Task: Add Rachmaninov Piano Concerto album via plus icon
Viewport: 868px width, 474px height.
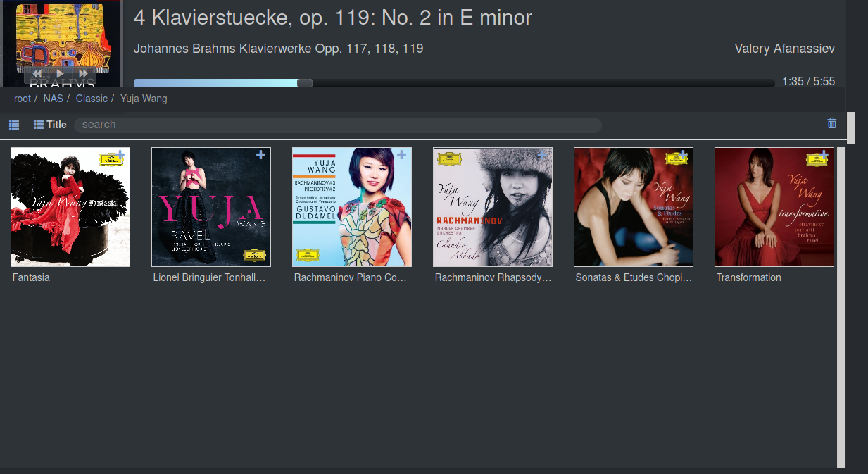Action: click(x=402, y=154)
